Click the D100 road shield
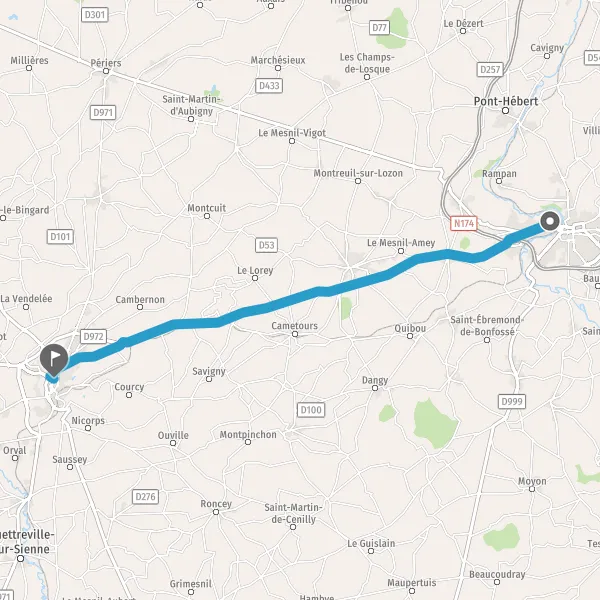600x600 pixels. [311, 410]
